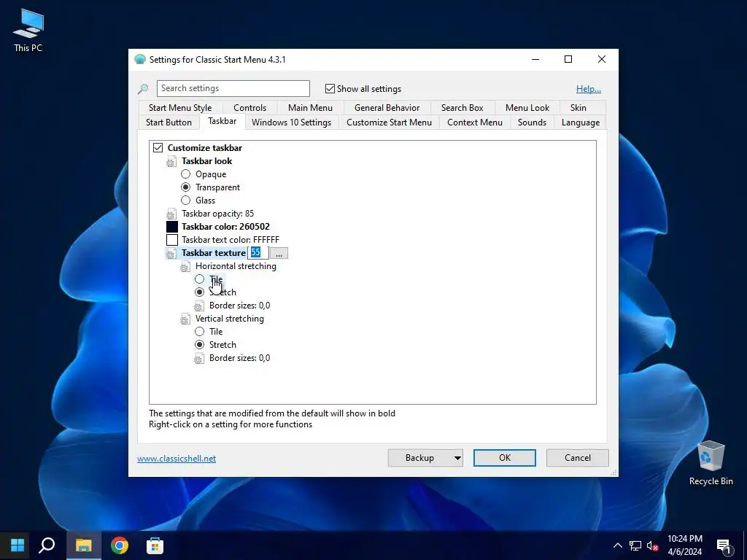
Task: Click the Classic Shell title bar icon
Action: pyautogui.click(x=139, y=59)
